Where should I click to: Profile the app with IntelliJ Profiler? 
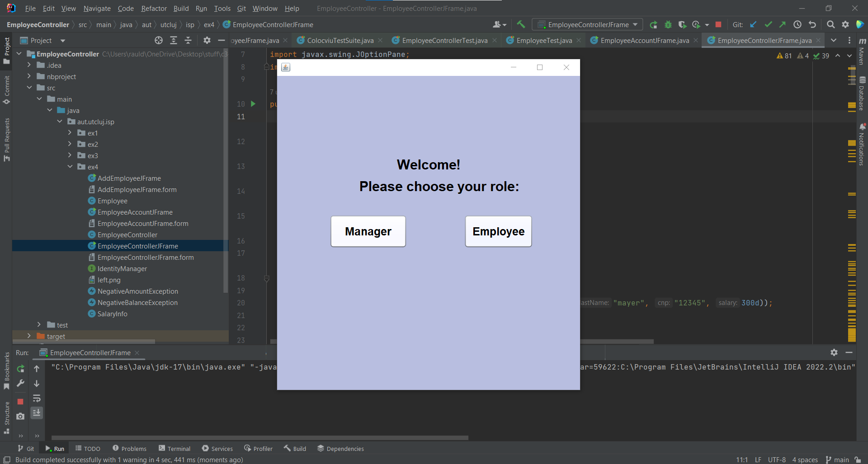(x=697, y=24)
